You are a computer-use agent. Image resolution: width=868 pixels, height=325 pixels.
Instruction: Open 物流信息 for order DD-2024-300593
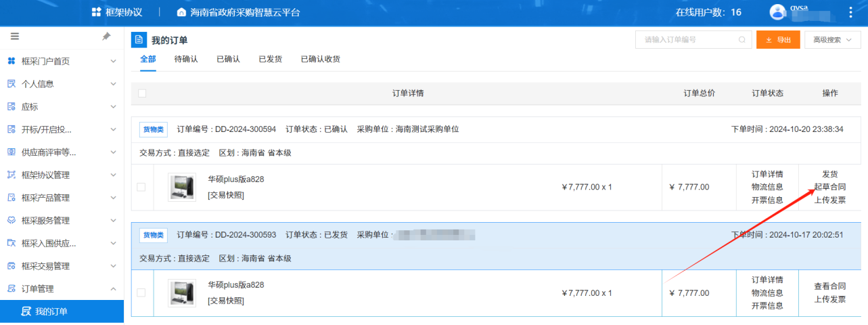click(x=767, y=292)
